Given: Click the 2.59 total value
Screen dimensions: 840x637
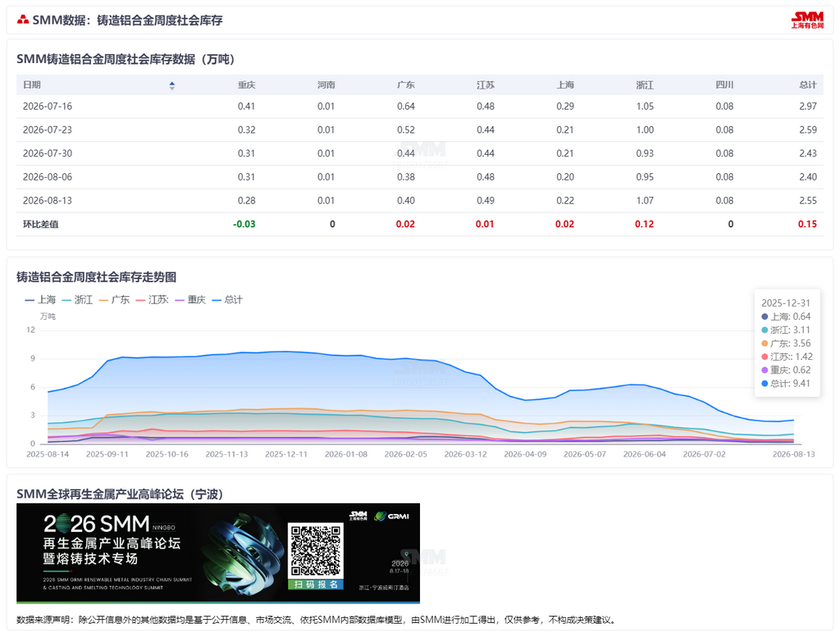Looking at the screenshot, I should point(808,130).
